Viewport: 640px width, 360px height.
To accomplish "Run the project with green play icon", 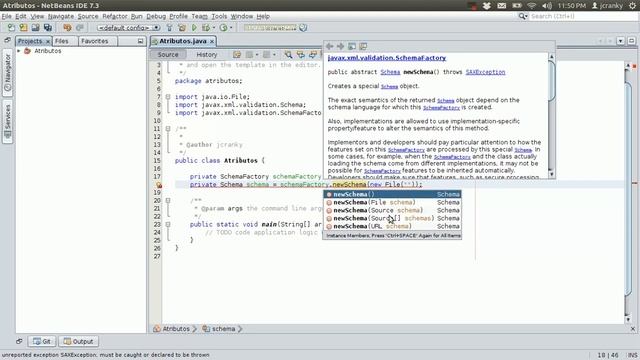I will pos(194,28).
